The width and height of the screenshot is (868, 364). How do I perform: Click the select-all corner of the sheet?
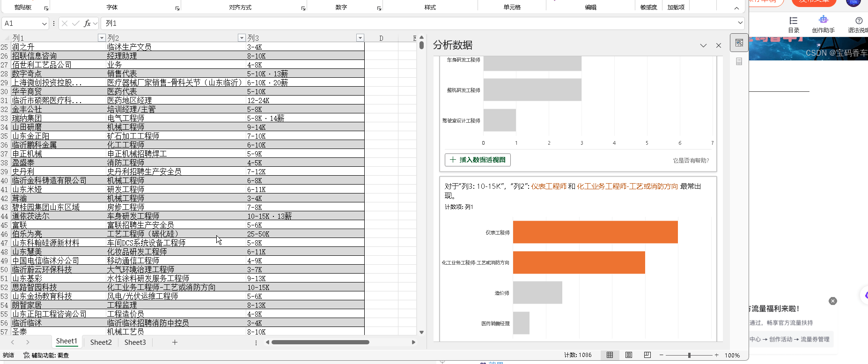click(6, 38)
